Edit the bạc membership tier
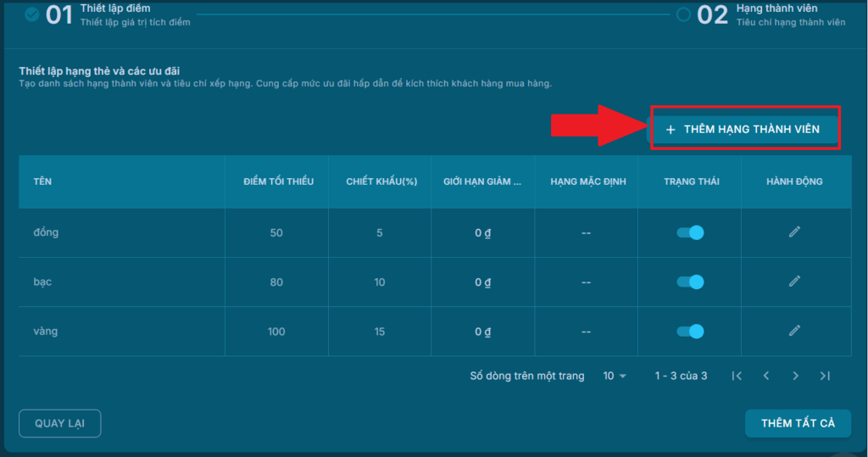Viewport: 868px width, 457px height. 794,281
